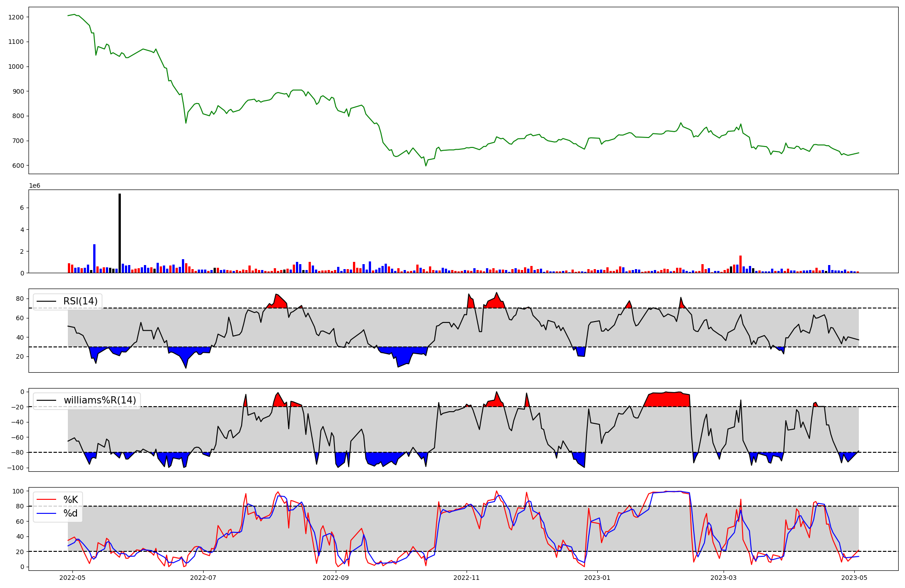Click the blue %d legend line sample
Viewport: 905px width, 588px height.
coord(47,513)
